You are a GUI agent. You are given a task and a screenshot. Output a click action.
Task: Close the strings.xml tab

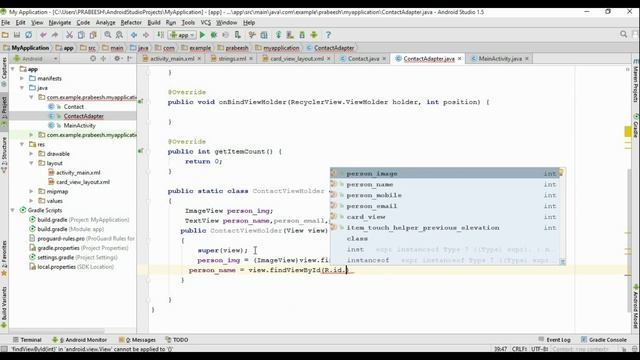(251, 59)
